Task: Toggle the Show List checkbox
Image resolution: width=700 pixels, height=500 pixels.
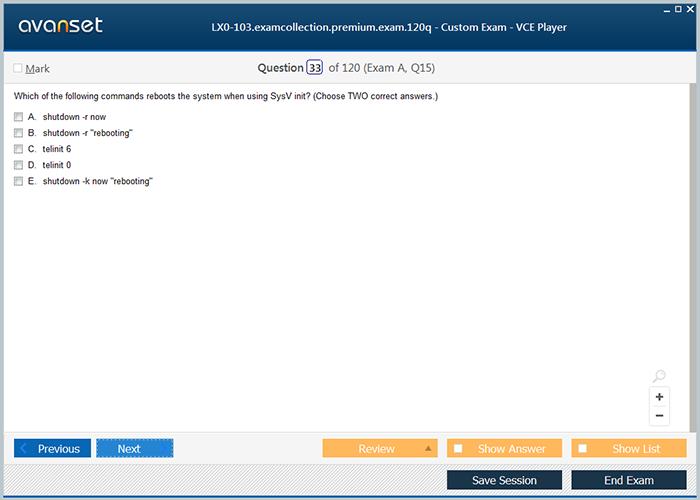Action: 583,449
